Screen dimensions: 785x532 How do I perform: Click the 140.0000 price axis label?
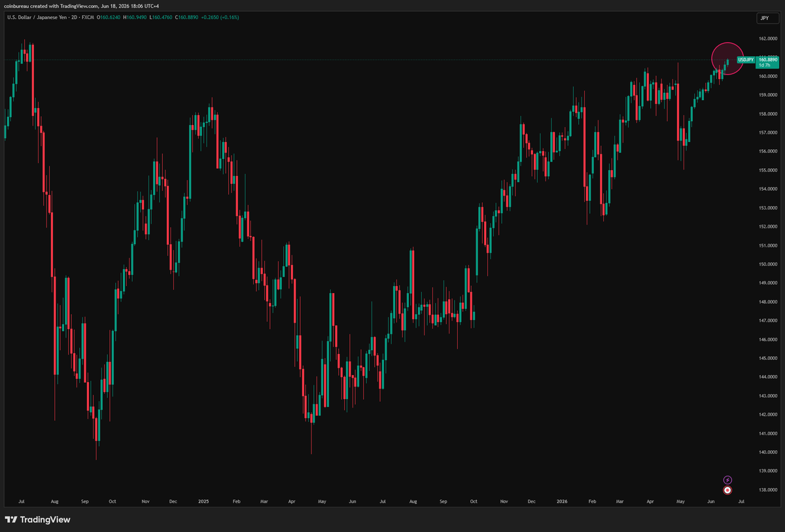tap(767, 452)
